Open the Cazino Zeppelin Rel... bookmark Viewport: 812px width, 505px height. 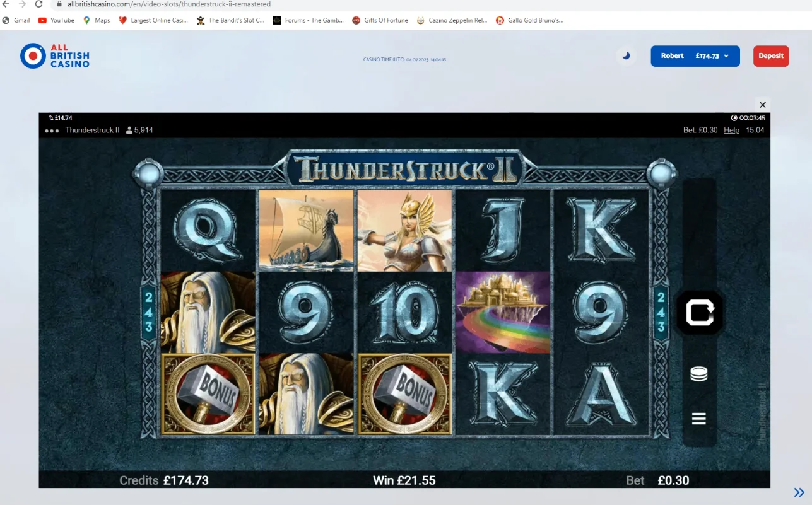pyautogui.click(x=452, y=20)
